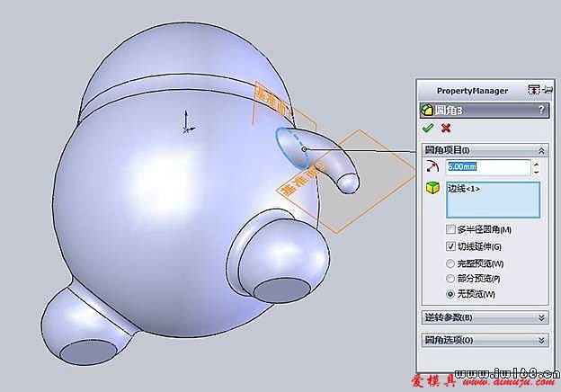The height and width of the screenshot is (392, 561).
Task: Click the PropertyManager panel layout icon
Action: coord(533,90)
